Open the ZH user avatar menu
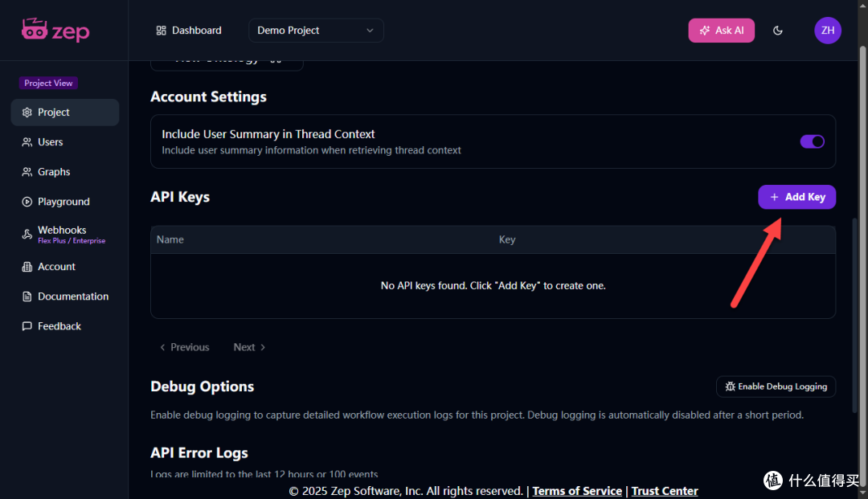This screenshot has width=868, height=499. (828, 31)
